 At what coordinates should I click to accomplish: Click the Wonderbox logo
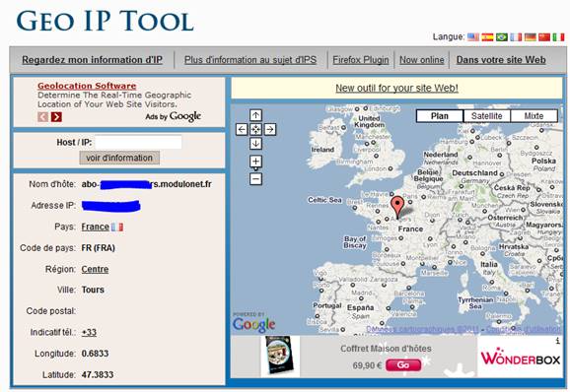pos(520,358)
